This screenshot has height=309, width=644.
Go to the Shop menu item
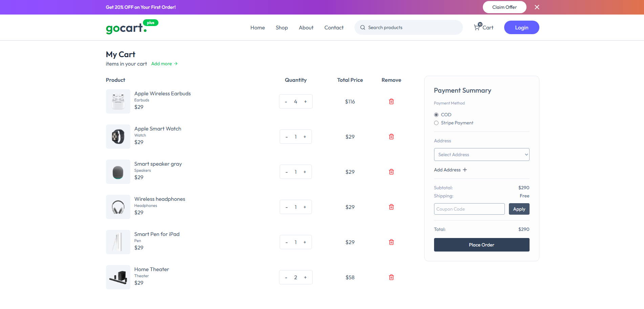(x=281, y=28)
